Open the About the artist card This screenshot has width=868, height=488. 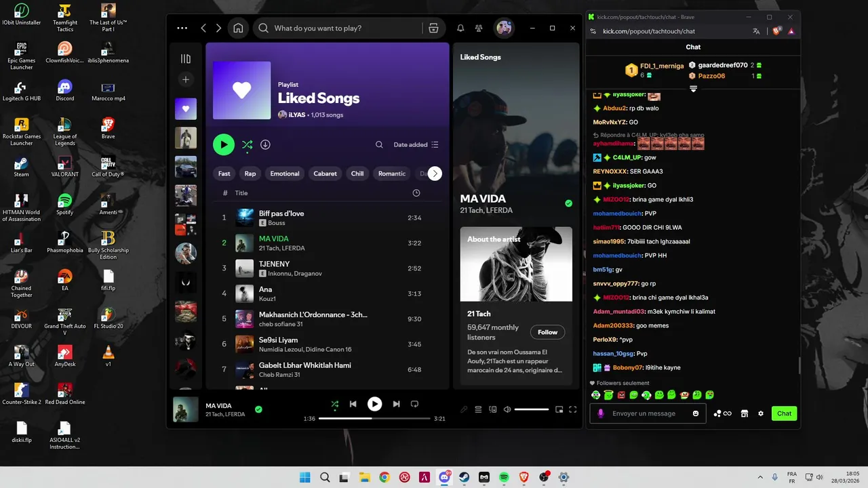click(x=516, y=307)
